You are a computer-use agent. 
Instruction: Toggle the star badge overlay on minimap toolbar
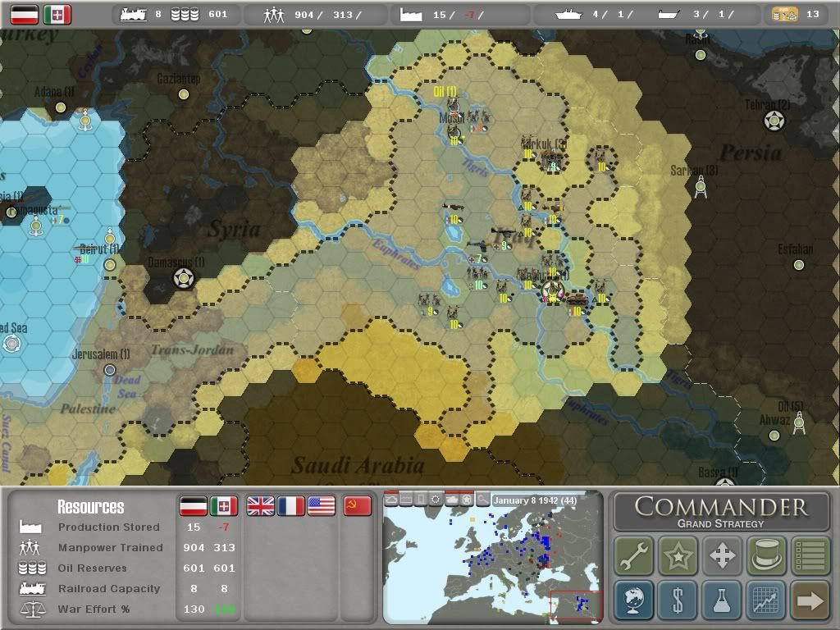point(467,500)
